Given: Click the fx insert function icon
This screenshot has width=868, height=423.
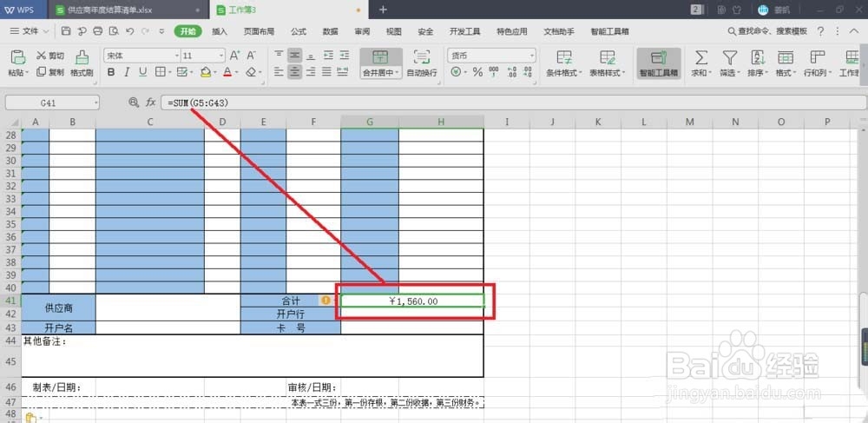Looking at the screenshot, I should [x=150, y=102].
